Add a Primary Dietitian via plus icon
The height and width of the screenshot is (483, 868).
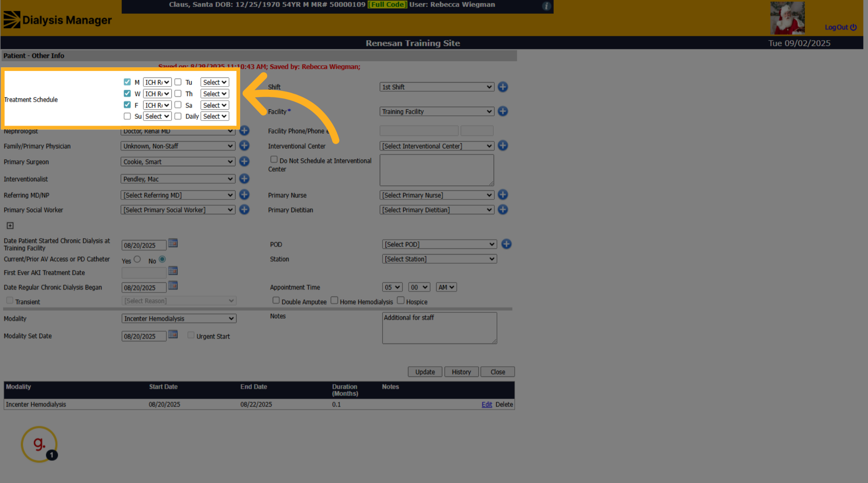click(x=503, y=209)
